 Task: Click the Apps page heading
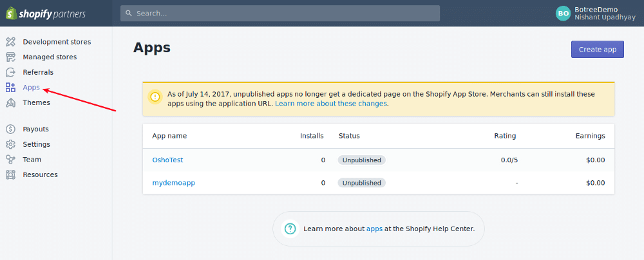(152, 48)
